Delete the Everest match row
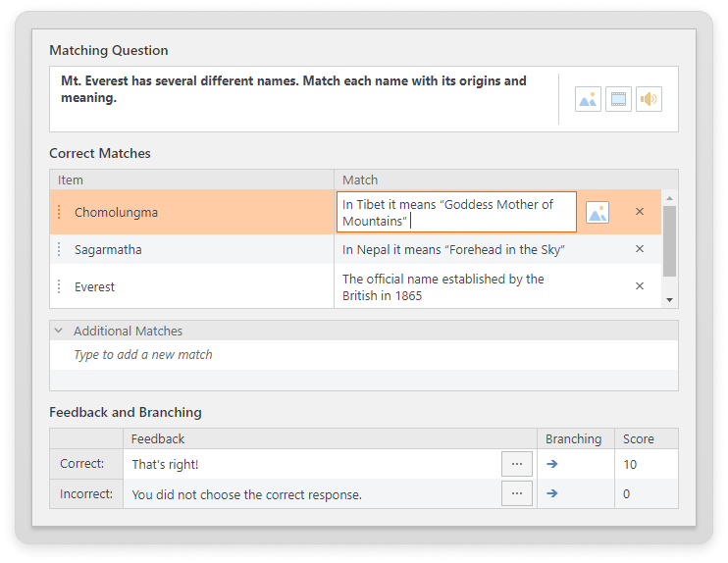Viewport: 728px width, 563px height. pos(640,286)
